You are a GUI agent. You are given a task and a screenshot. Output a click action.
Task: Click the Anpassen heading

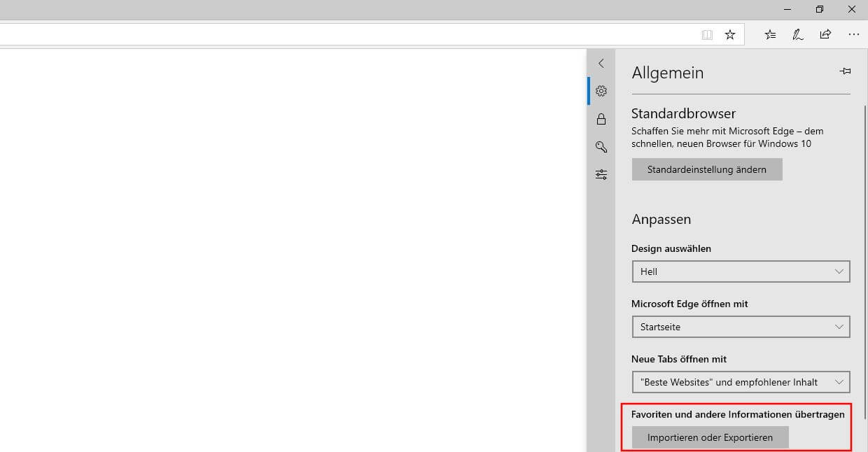(x=661, y=220)
